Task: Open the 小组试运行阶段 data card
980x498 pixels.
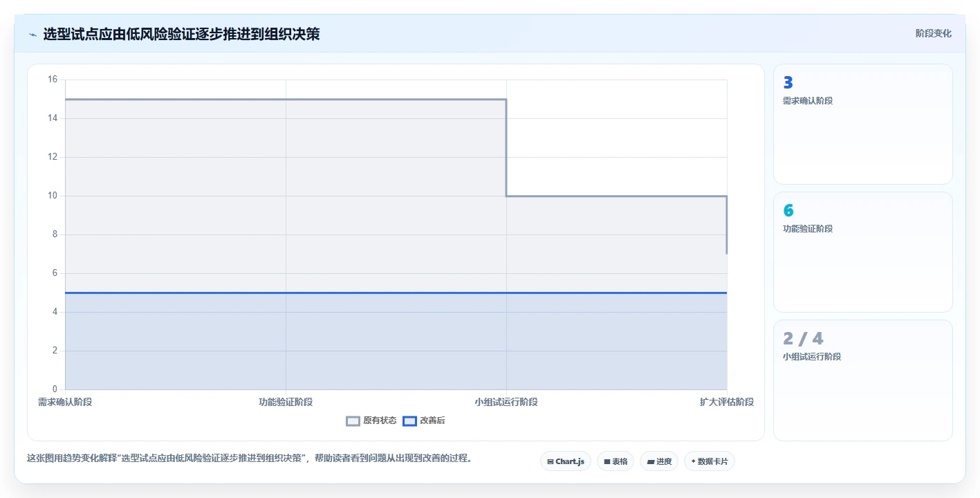Action: point(863,380)
